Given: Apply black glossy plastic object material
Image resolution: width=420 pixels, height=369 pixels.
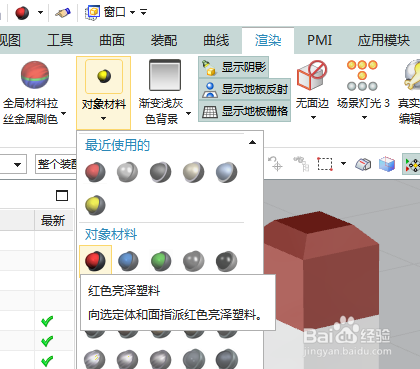Looking at the screenshot, I should [x=227, y=261].
